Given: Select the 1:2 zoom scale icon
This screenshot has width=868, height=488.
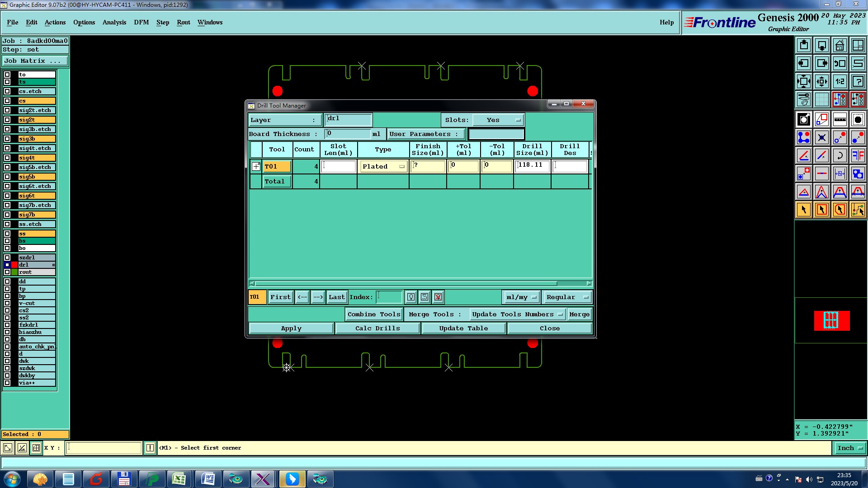Looking at the screenshot, I should coord(840,81).
